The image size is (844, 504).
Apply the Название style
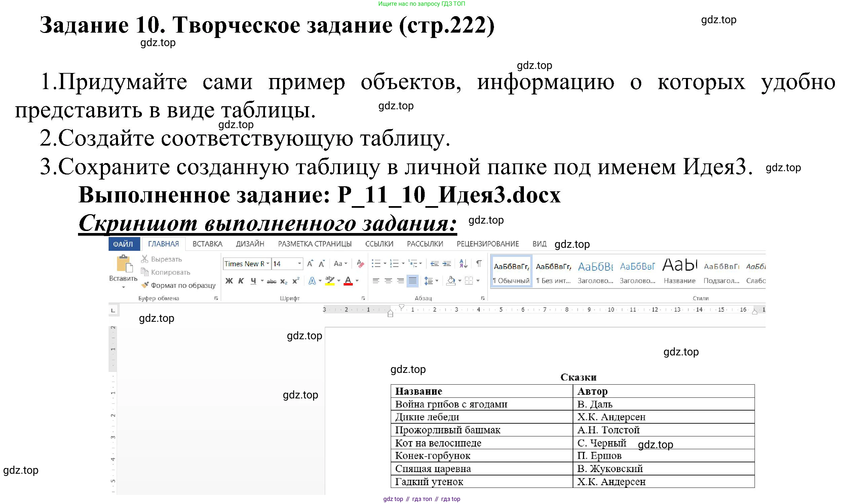pos(680,272)
